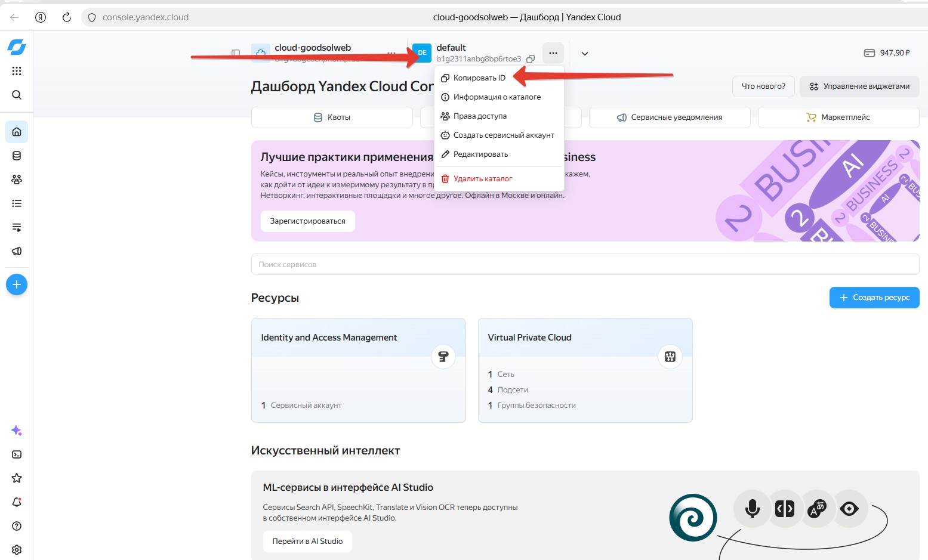The height and width of the screenshot is (560, 928).
Task: Open the Управление виджетами button
Action: [x=859, y=86]
